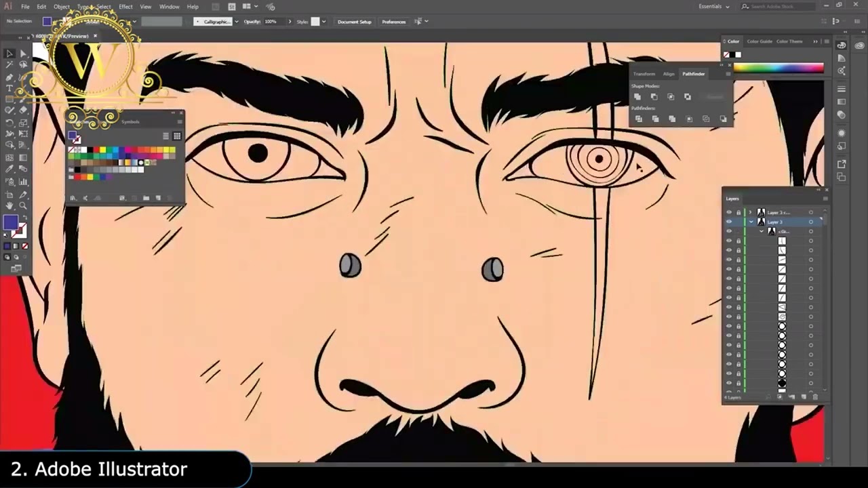The width and height of the screenshot is (868, 488).
Task: Open the Artboards panel icon in dock
Action: (x=842, y=178)
